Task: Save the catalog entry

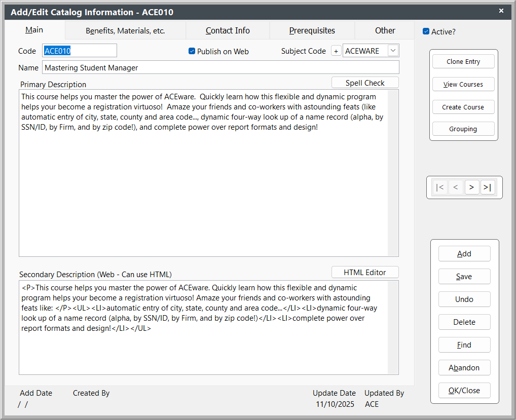Action: [464, 276]
